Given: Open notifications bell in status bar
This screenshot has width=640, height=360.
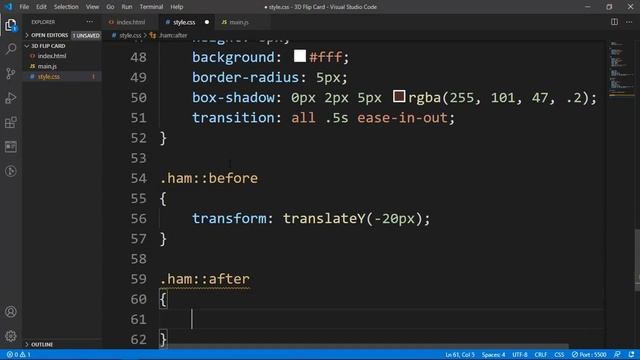Looking at the screenshot, I should coord(631,355).
